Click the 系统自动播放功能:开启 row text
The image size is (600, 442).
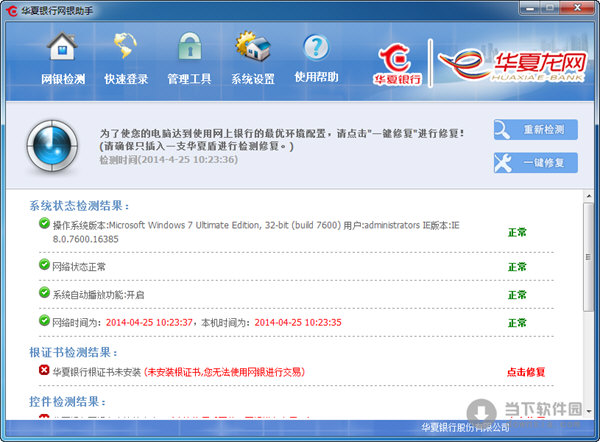point(98,295)
